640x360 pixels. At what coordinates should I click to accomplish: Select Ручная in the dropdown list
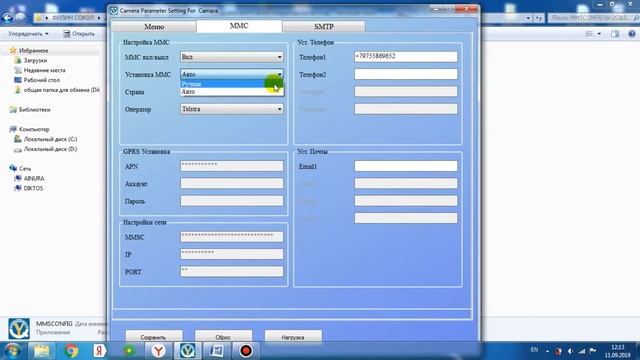[232, 84]
